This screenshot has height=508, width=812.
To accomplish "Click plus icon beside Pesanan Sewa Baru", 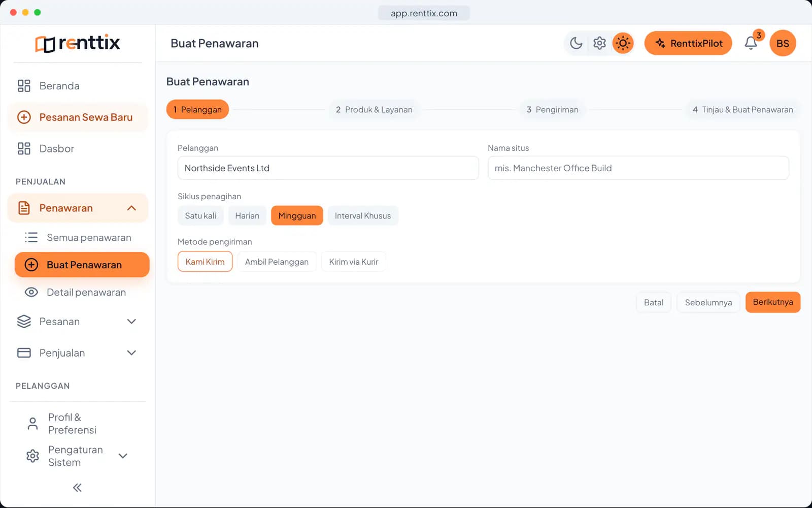I will coord(24,117).
